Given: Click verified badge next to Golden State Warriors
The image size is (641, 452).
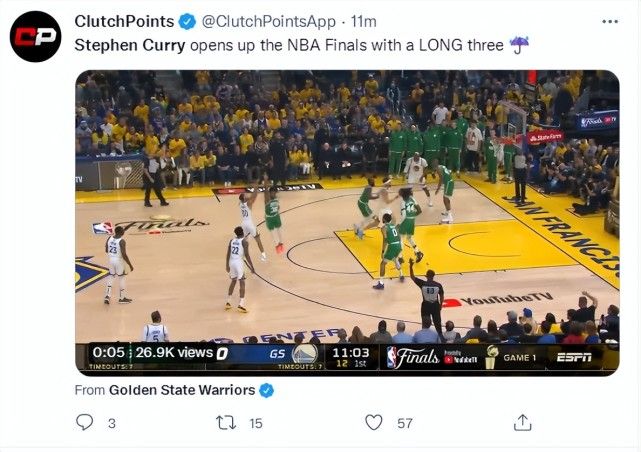Looking at the screenshot, I should tap(267, 390).
